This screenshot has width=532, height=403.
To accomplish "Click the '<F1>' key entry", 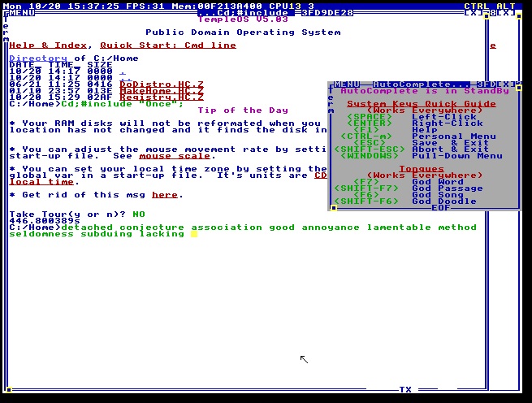I will pos(366,130).
